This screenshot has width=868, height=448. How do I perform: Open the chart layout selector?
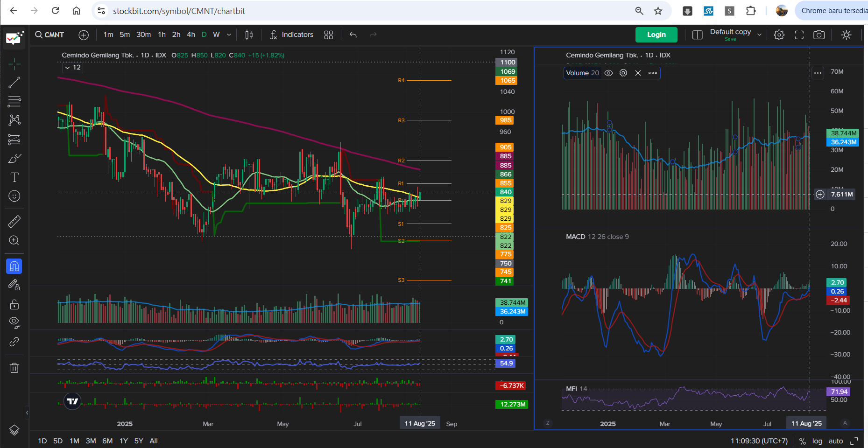697,35
